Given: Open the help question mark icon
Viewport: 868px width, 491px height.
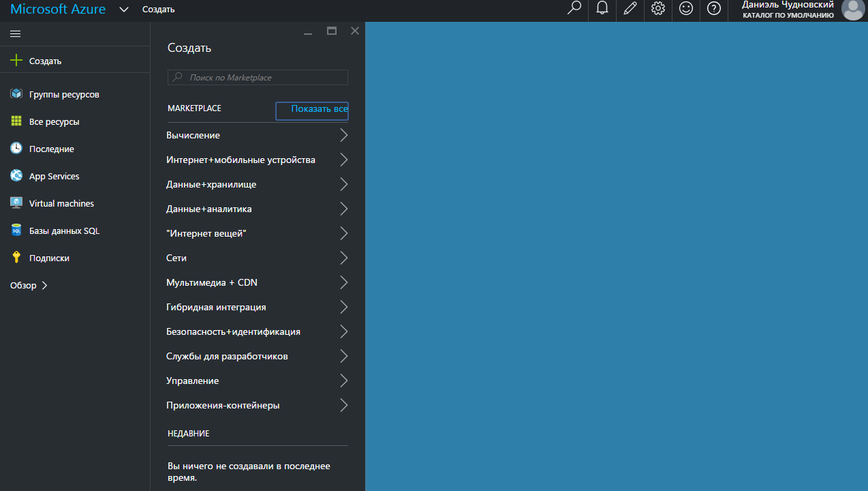Looking at the screenshot, I should coord(714,8).
